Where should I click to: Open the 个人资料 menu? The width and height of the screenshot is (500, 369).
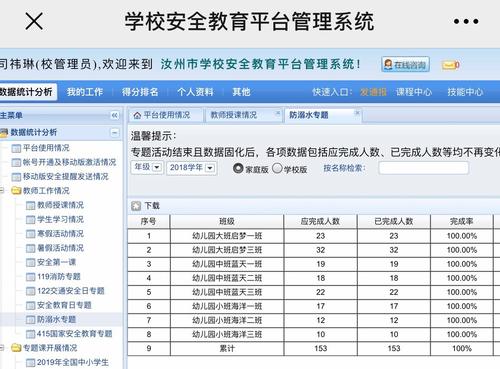point(195,92)
